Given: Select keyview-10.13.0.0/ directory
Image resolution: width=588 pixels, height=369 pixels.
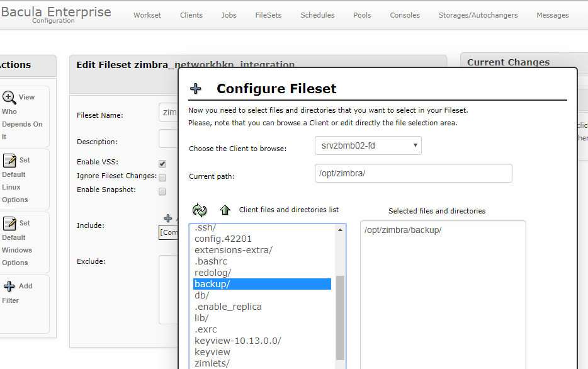Looking at the screenshot, I should (x=262, y=341).
